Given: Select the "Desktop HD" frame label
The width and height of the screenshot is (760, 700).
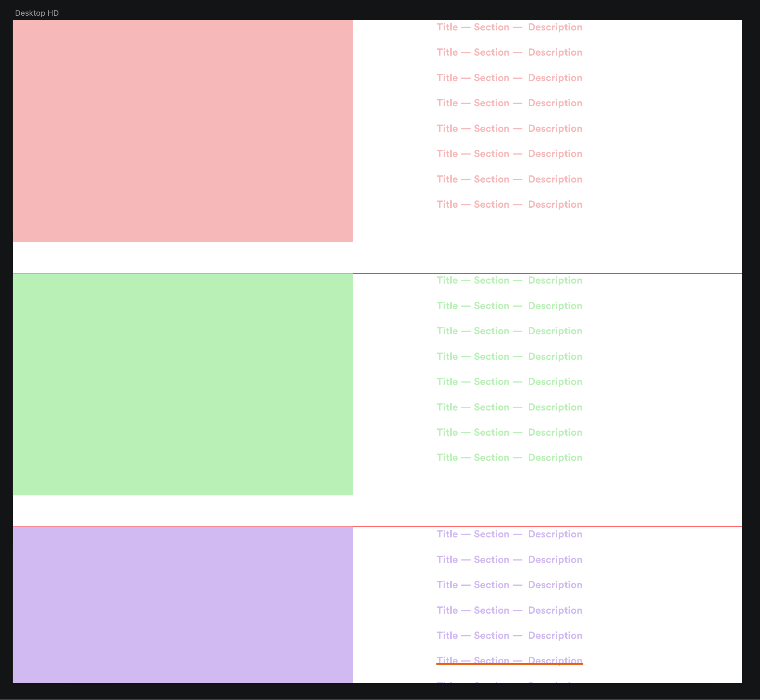Looking at the screenshot, I should tap(37, 13).
